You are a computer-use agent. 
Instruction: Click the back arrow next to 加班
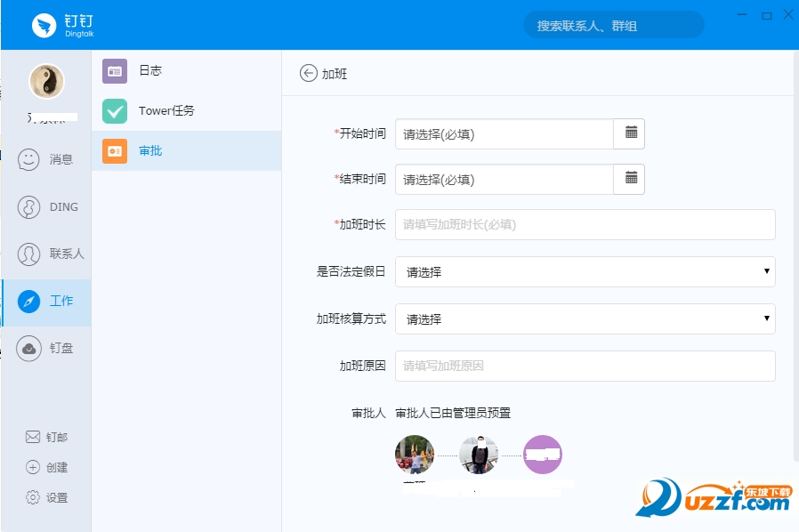tap(308, 73)
